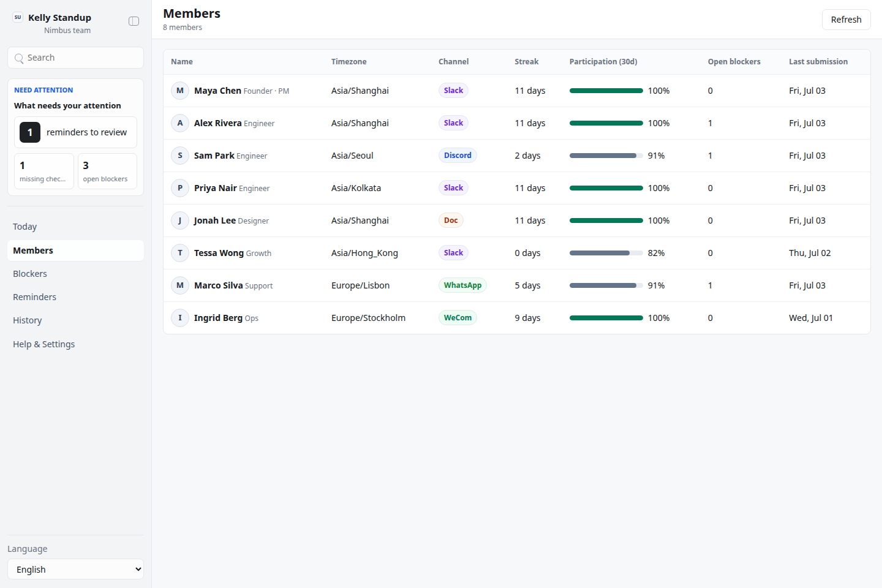Click the Refresh button

click(x=846, y=20)
